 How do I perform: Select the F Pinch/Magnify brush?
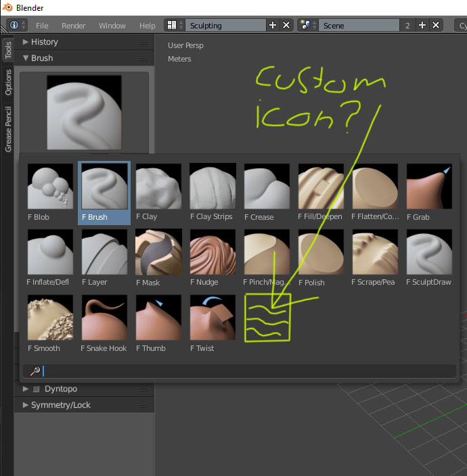click(x=267, y=252)
